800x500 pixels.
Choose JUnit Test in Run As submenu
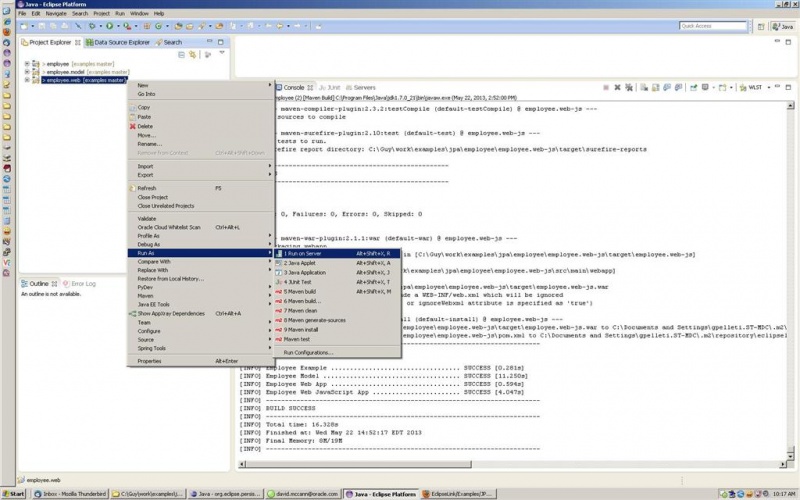click(337, 282)
